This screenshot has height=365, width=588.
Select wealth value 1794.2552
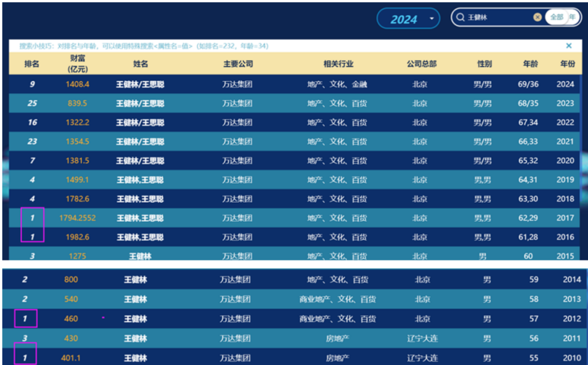(x=77, y=218)
